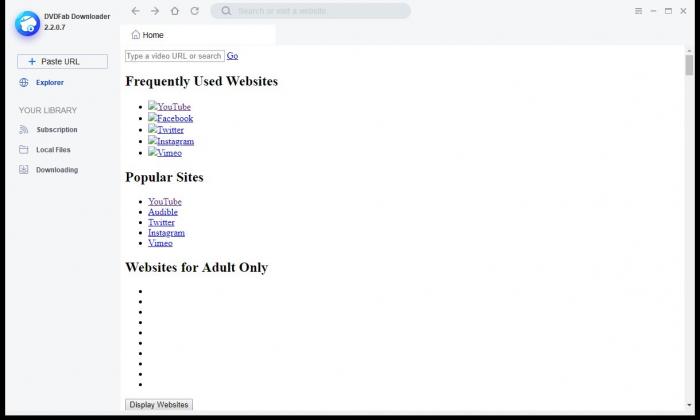Open Facebook under Frequently Used Websites
Viewport: 700px width, 420px height.
(175, 118)
